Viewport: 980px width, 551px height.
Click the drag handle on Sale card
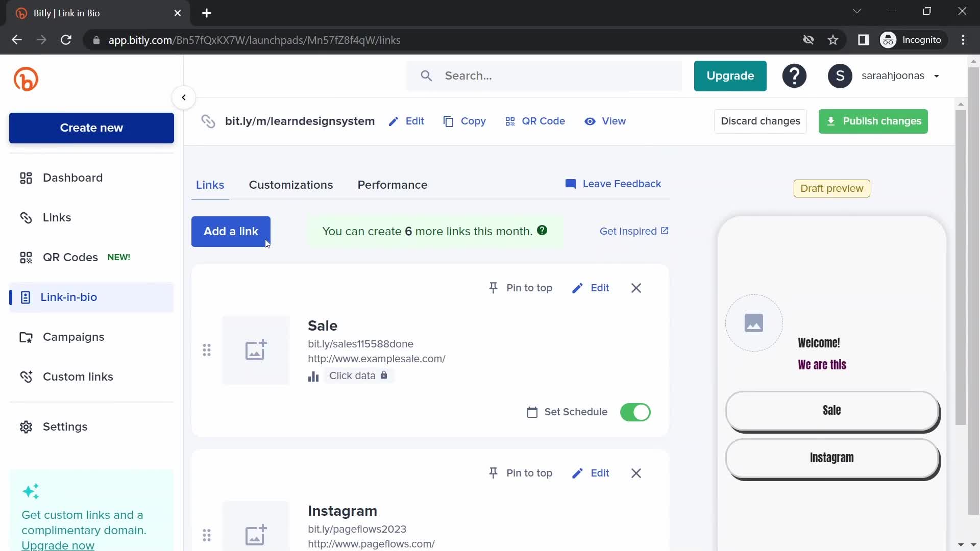(x=207, y=350)
